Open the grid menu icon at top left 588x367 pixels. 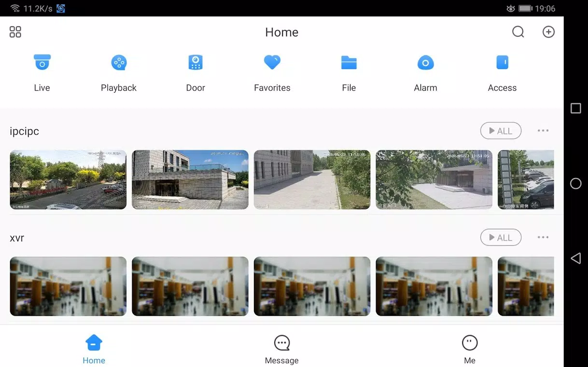15,32
